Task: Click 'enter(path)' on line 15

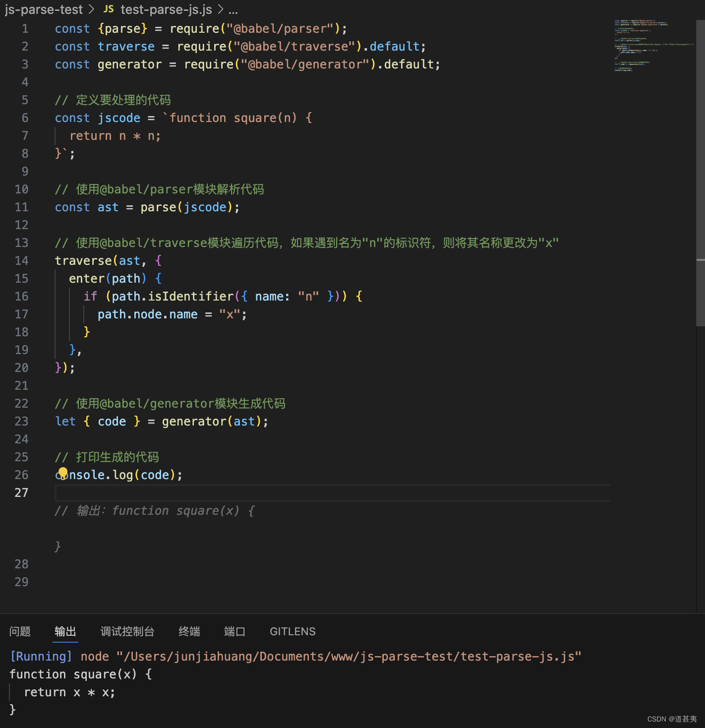Action: coord(108,278)
